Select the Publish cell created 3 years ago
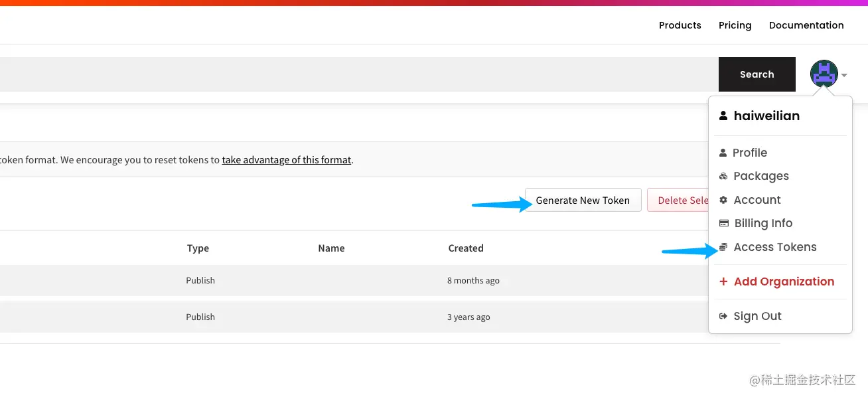The height and width of the screenshot is (399, 868). (x=200, y=317)
